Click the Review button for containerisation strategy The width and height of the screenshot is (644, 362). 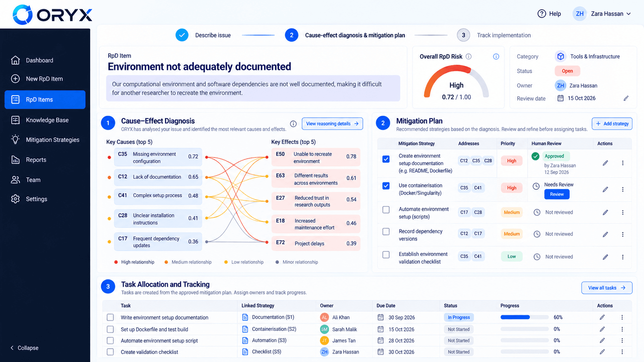pos(557,194)
